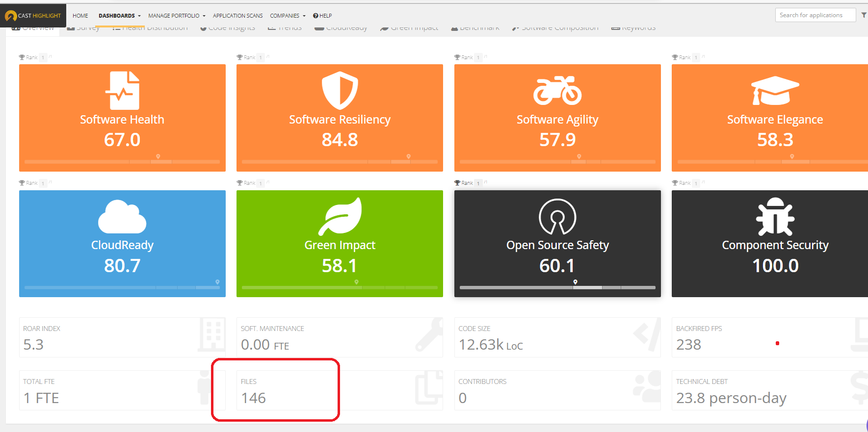The height and width of the screenshot is (432, 868).
Task: Open the CloudReady 80.7 score
Action: click(122, 266)
